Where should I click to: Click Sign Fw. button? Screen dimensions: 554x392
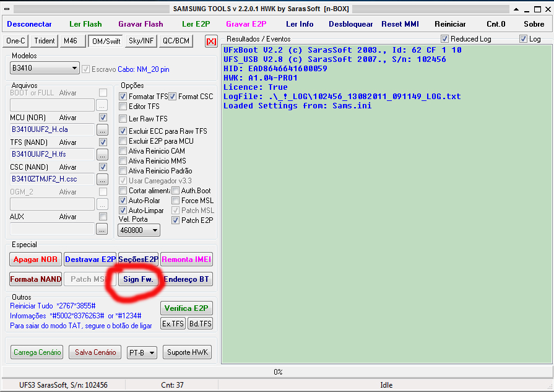[138, 279]
